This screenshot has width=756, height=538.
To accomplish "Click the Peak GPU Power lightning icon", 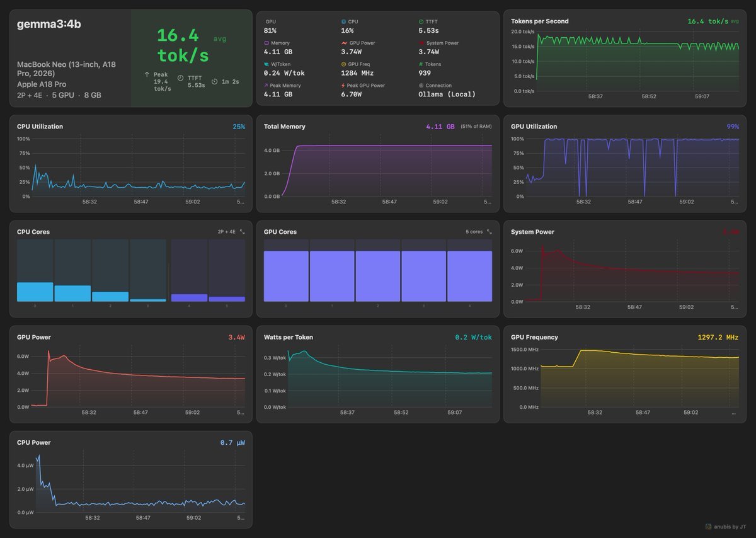I will pos(343,86).
